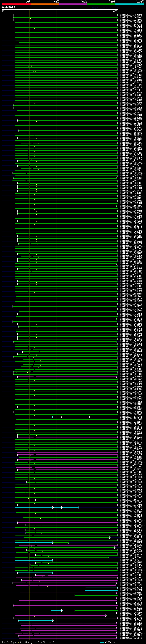Viewport: 146px width, 644px height.
Task: Select the UniRef100_Q6EUY1 label
Action: coord(131,226)
